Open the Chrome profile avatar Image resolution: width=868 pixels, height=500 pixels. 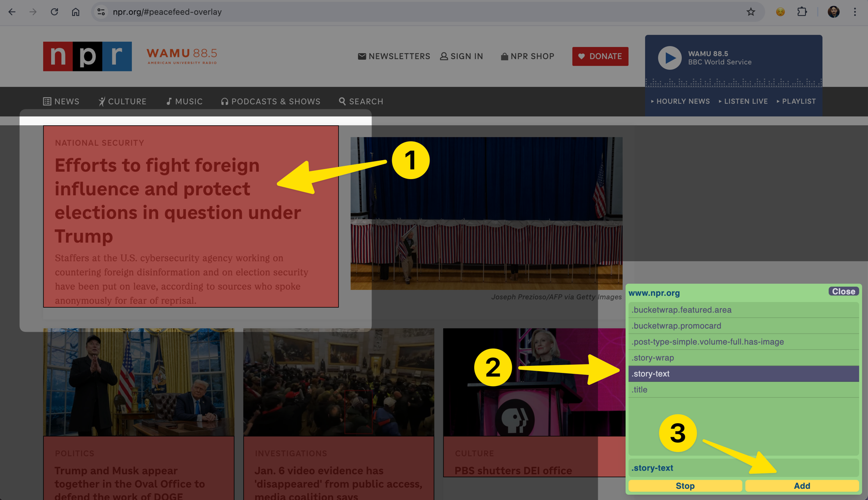(834, 12)
